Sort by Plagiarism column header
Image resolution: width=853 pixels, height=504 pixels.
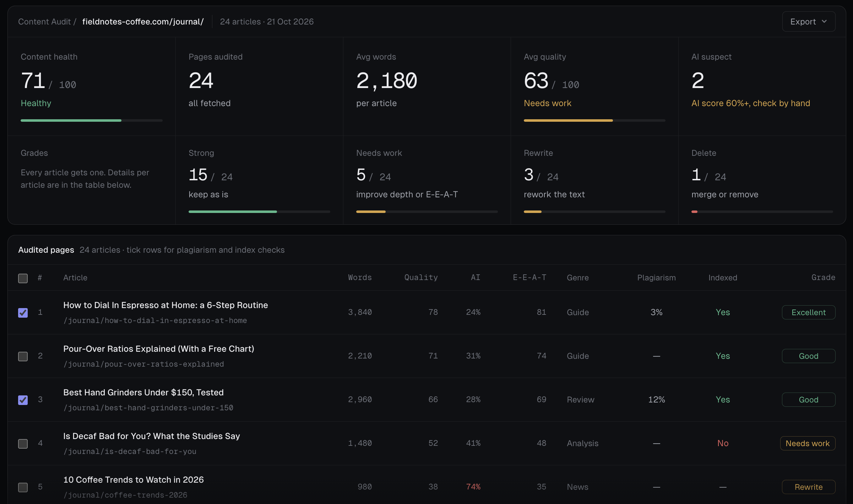point(656,278)
